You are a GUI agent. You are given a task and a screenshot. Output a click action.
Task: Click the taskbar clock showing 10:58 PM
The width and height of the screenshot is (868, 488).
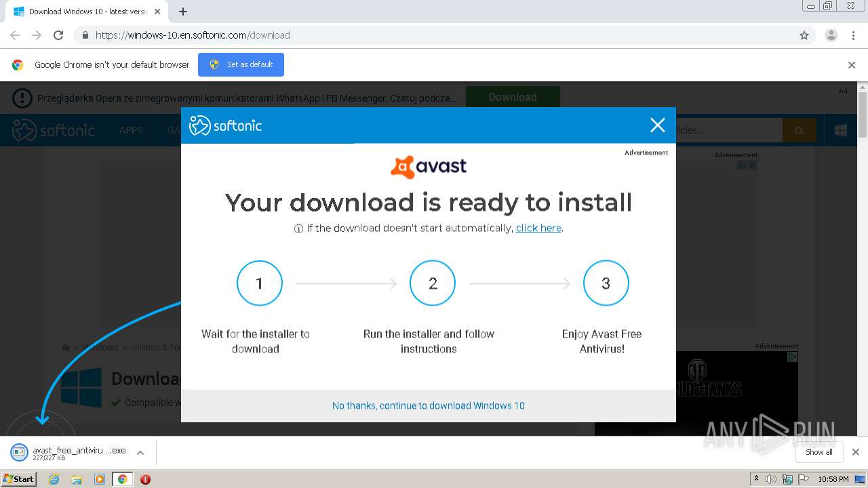pyautogui.click(x=833, y=479)
